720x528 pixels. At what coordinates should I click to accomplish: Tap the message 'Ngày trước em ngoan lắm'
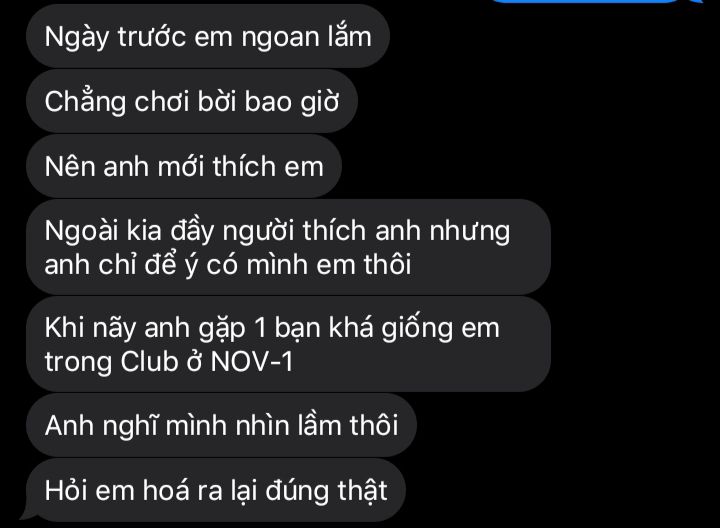208,36
